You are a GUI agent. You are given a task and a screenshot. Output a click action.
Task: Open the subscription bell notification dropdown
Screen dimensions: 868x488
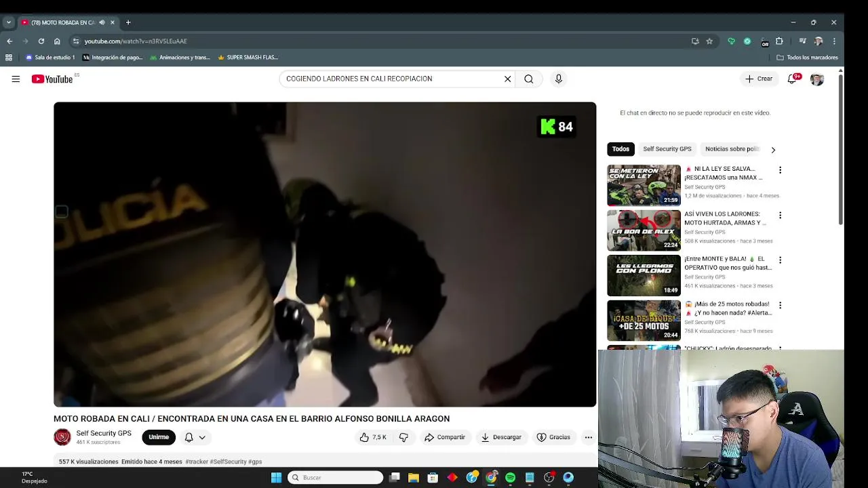195,437
